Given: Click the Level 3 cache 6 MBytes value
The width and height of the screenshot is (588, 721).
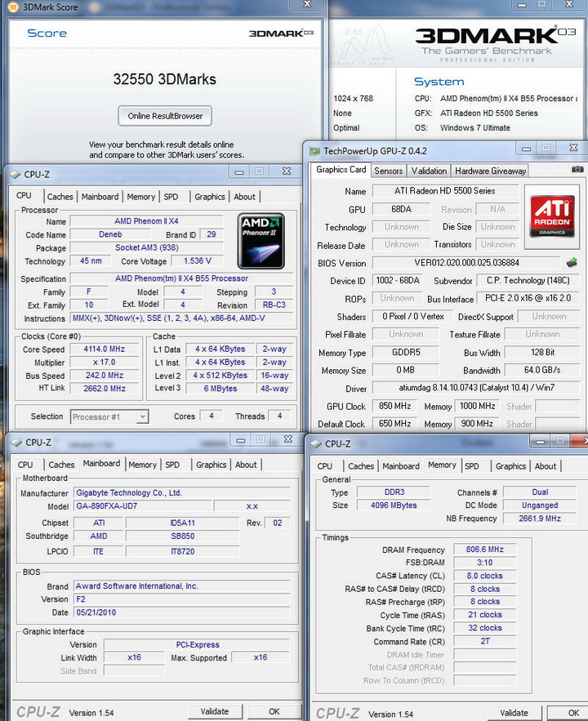Looking at the screenshot, I should coord(220,389).
